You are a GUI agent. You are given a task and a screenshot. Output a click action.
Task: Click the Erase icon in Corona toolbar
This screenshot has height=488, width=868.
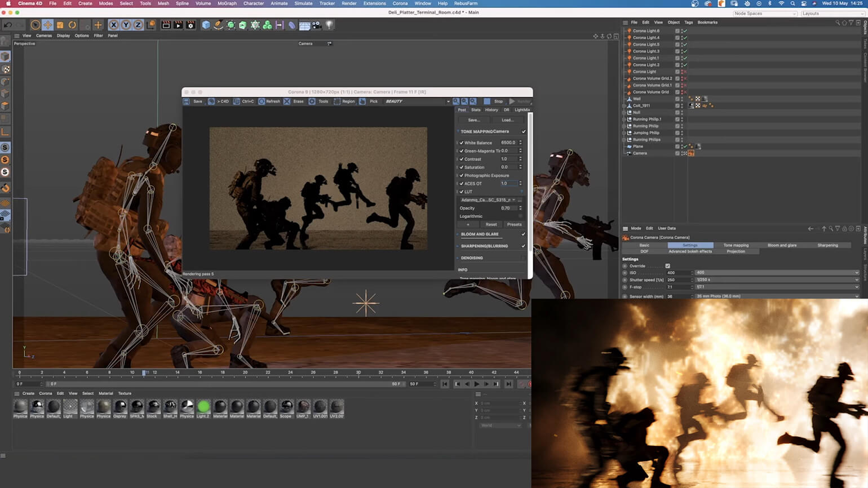(287, 101)
